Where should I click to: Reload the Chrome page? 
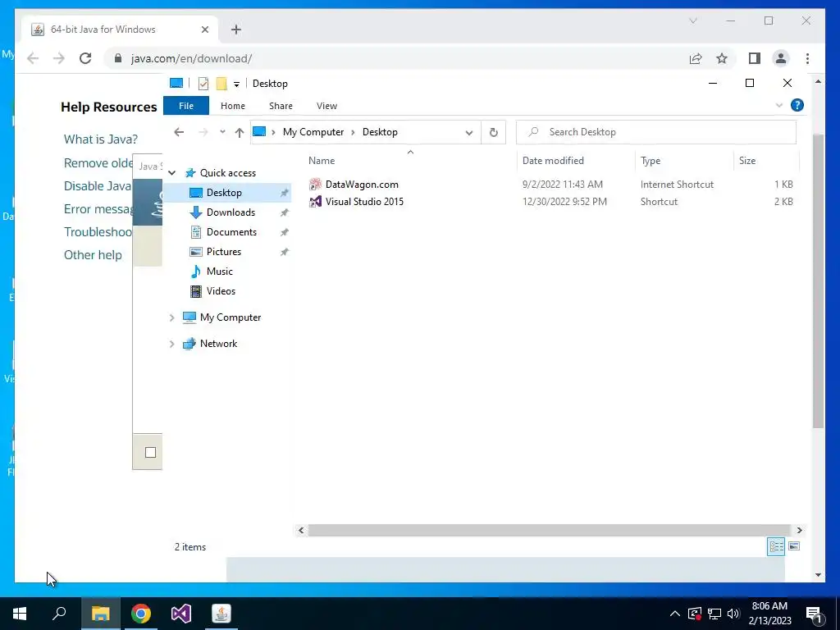point(85,58)
